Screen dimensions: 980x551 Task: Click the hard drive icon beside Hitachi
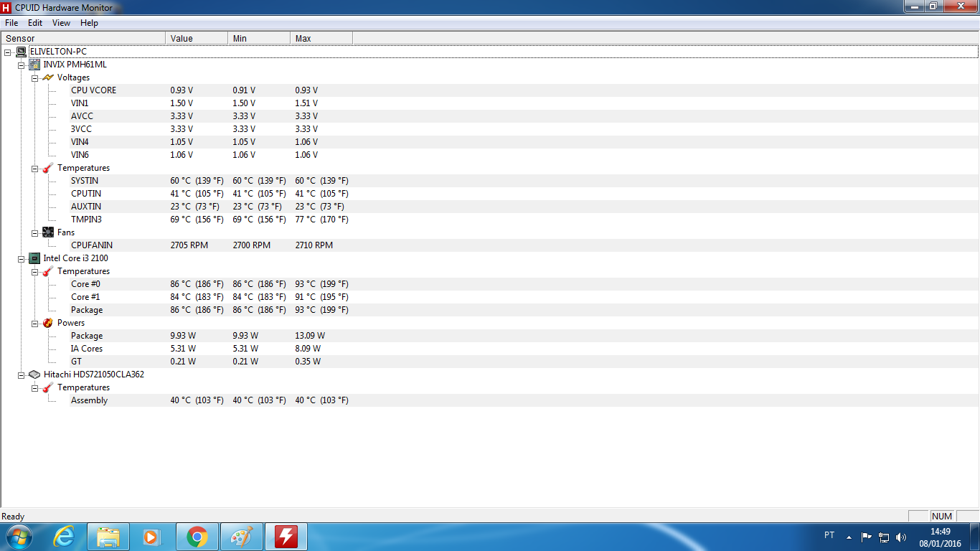(34, 375)
